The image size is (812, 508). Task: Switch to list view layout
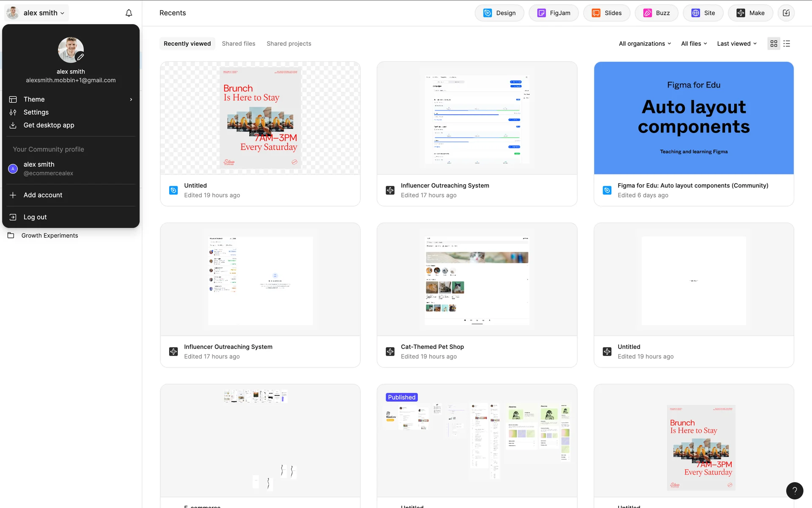[x=787, y=44]
